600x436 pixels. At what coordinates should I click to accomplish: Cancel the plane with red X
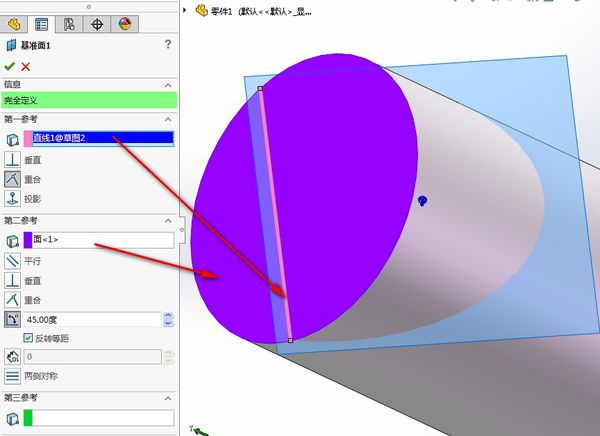[26, 67]
